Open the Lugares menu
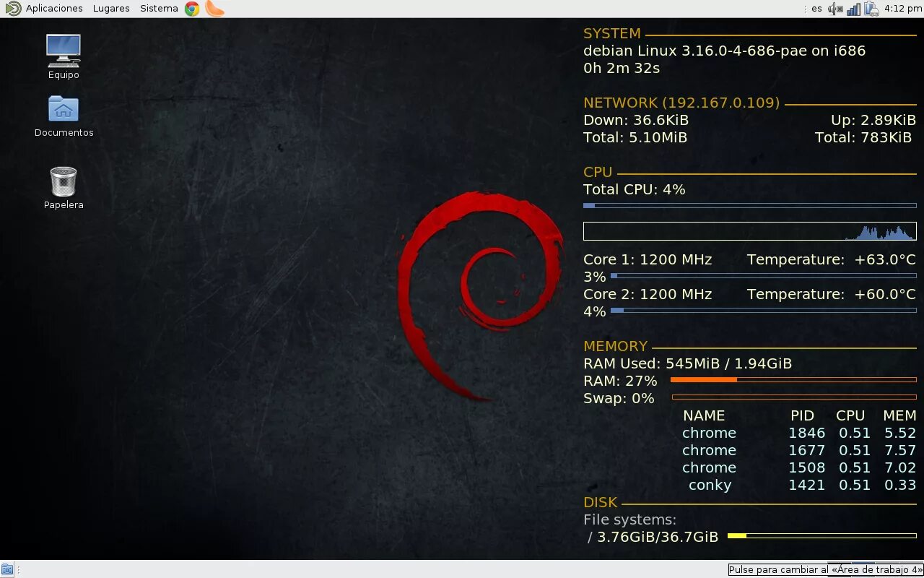The height and width of the screenshot is (578, 924). point(111,9)
